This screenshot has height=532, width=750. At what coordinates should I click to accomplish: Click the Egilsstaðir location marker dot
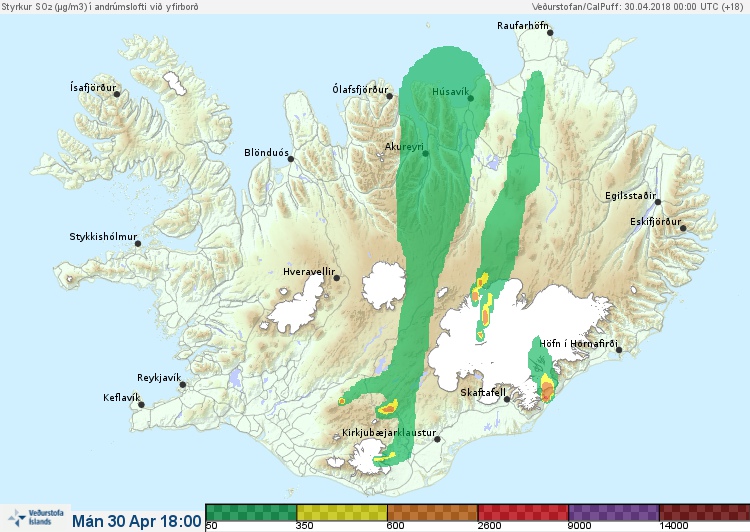pyautogui.click(x=658, y=202)
